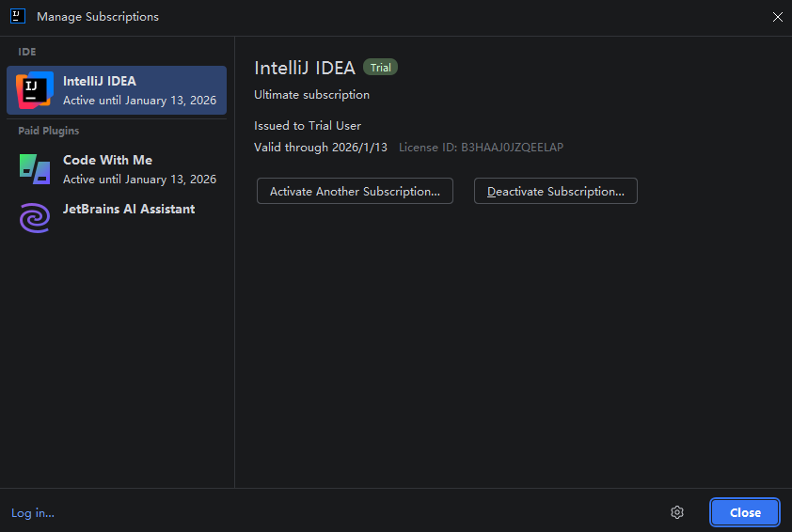Select JetBrains AI Assistant entry
This screenshot has width=792, height=532.
click(117, 217)
